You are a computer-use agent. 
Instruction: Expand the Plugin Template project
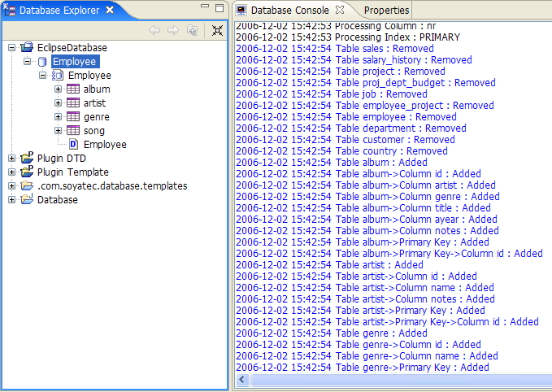(11, 172)
